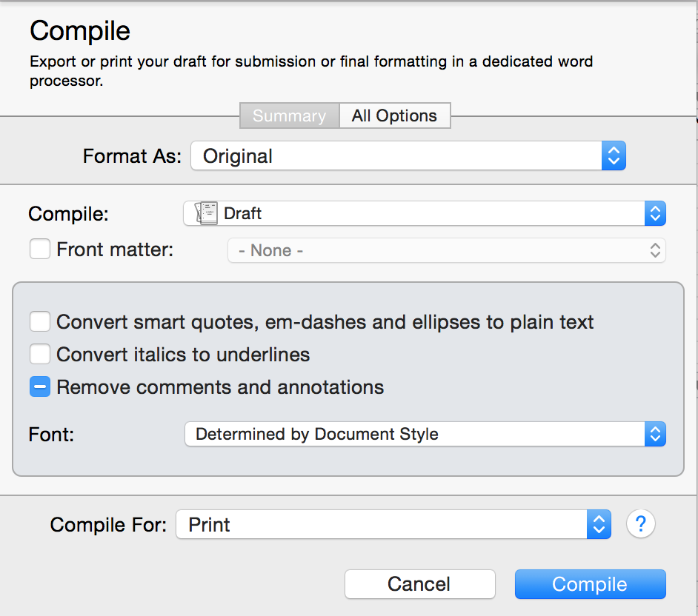Click the Draft binder icon in Compile popup
This screenshot has height=616, width=698.
(207, 213)
